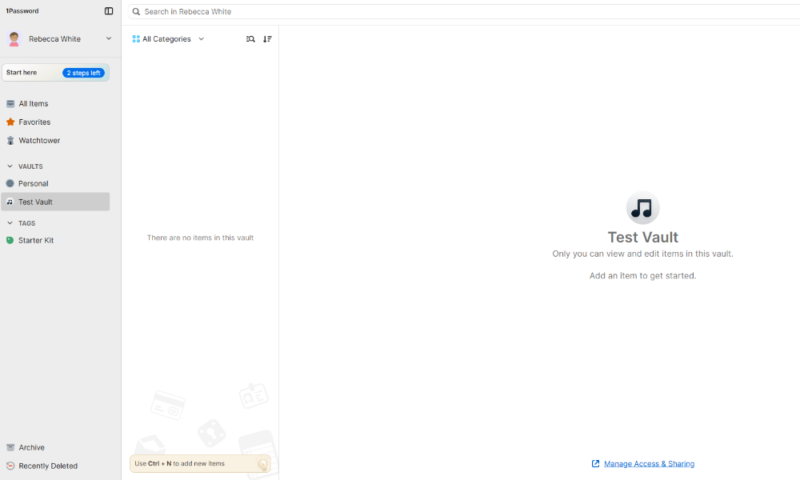Click the All Items icon

[10, 104]
